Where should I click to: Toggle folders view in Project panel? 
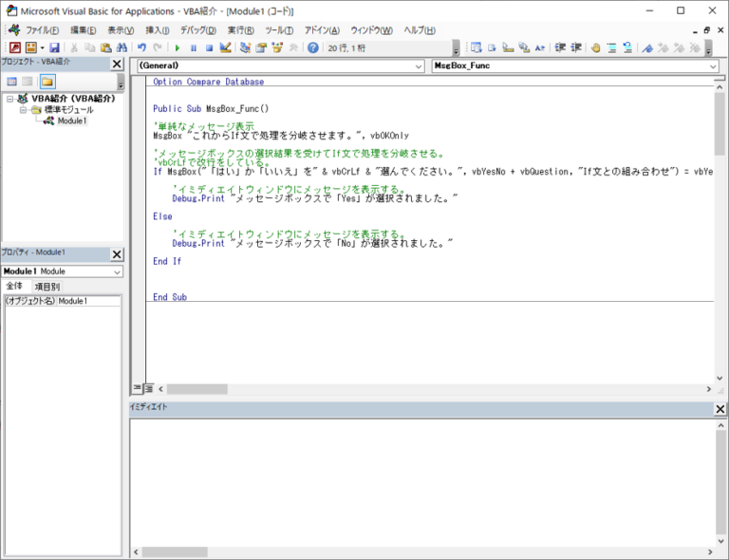[47, 82]
